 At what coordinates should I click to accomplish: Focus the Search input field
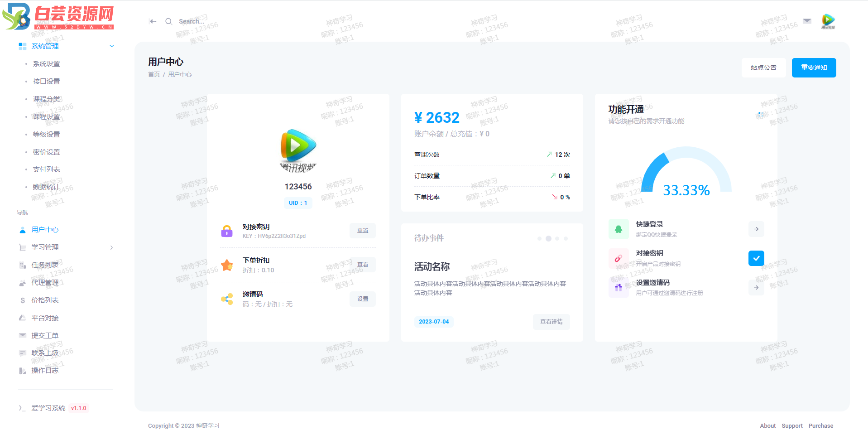click(192, 21)
